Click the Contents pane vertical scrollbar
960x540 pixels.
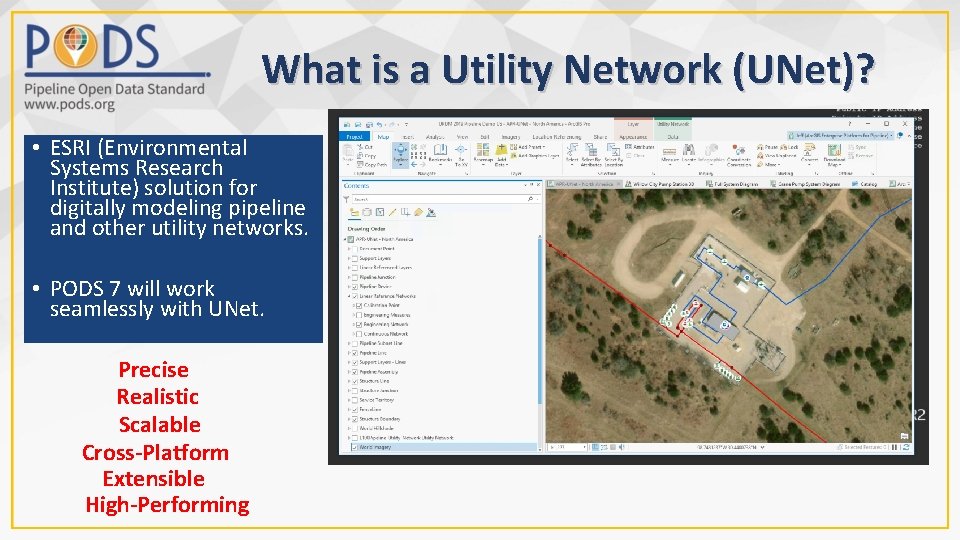[539, 320]
